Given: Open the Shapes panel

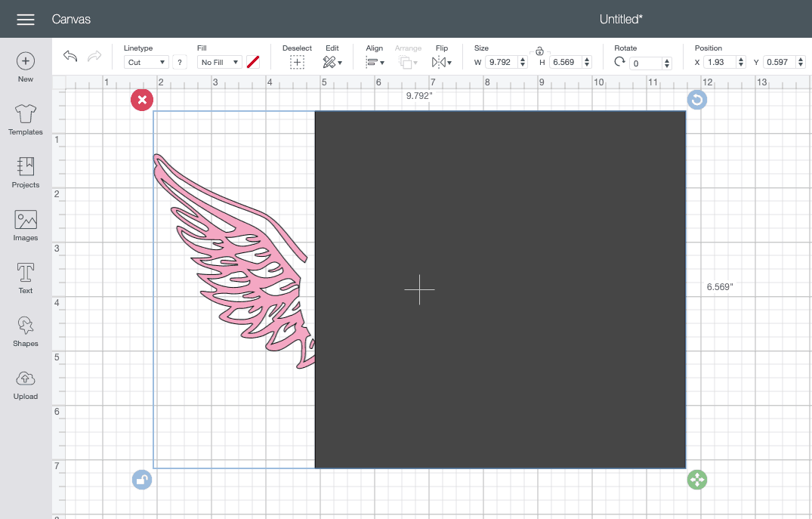Looking at the screenshot, I should (26, 332).
